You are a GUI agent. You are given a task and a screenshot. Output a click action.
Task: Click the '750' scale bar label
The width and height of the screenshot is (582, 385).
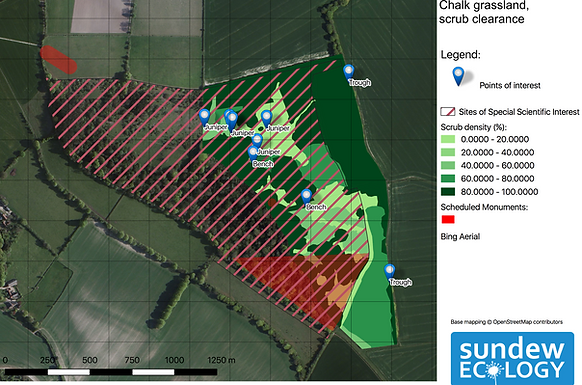tap(132, 360)
